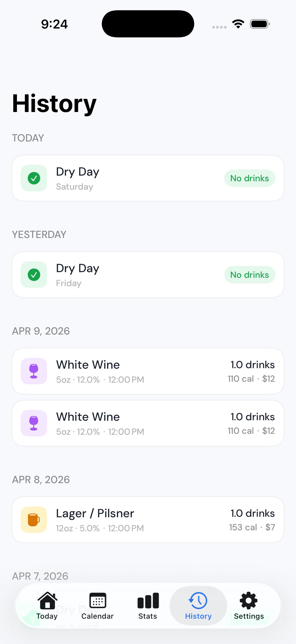Select the History clock tab

(198, 605)
